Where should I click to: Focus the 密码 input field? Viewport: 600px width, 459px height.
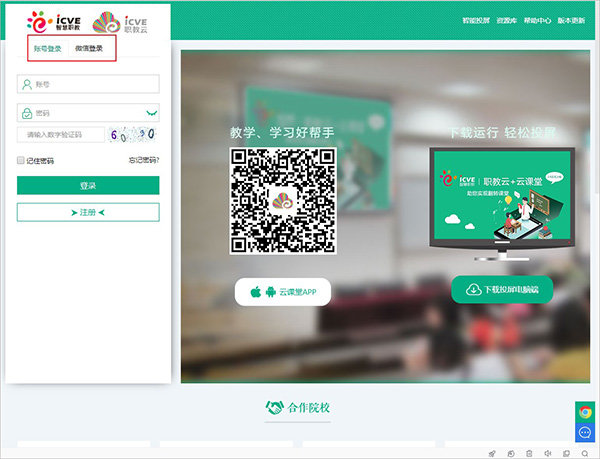point(88,113)
